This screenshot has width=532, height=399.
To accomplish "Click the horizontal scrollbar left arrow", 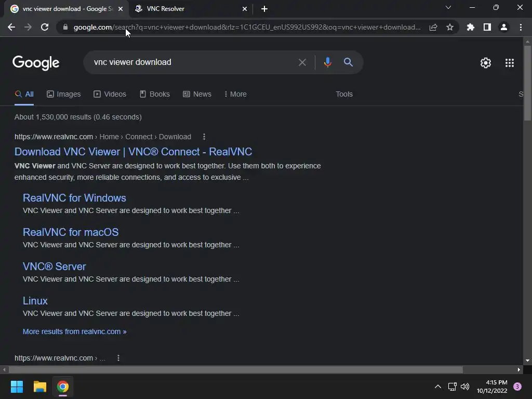I will [x=4, y=370].
